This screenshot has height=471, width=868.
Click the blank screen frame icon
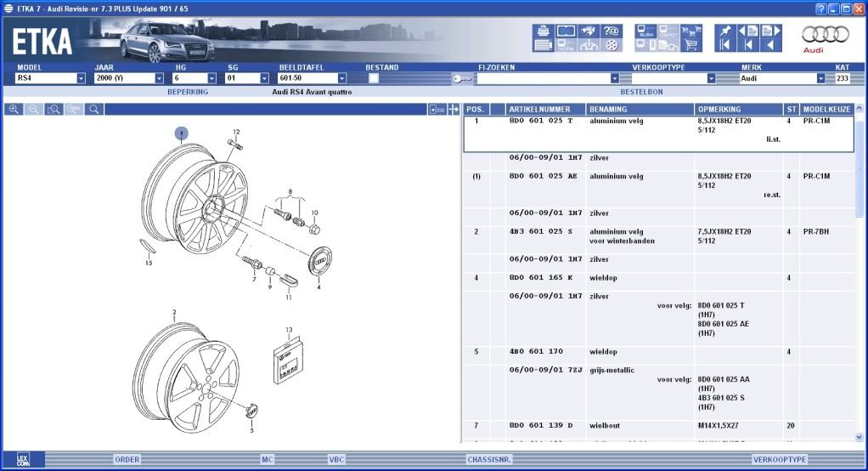[566, 31]
